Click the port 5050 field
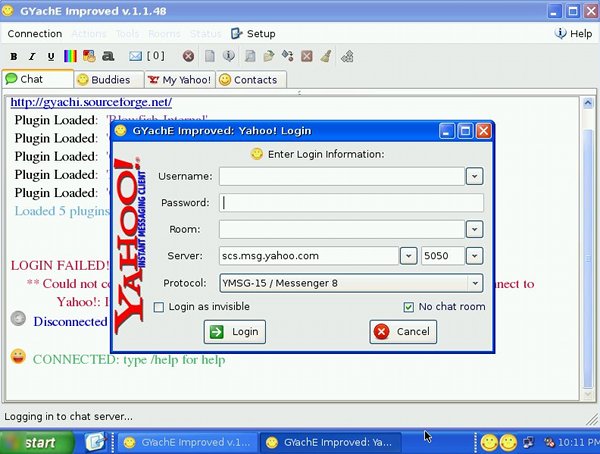This screenshot has height=454, width=600. point(443,256)
